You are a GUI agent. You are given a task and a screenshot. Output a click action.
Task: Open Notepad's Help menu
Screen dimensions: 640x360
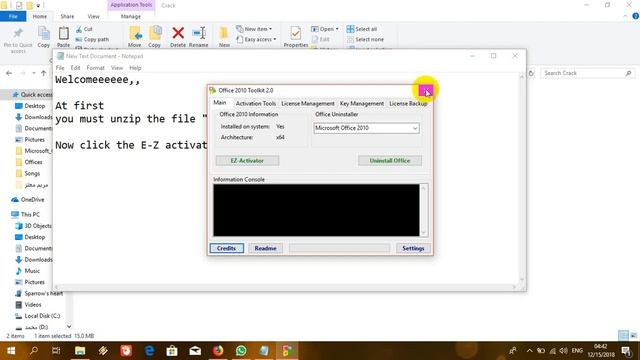click(135, 68)
